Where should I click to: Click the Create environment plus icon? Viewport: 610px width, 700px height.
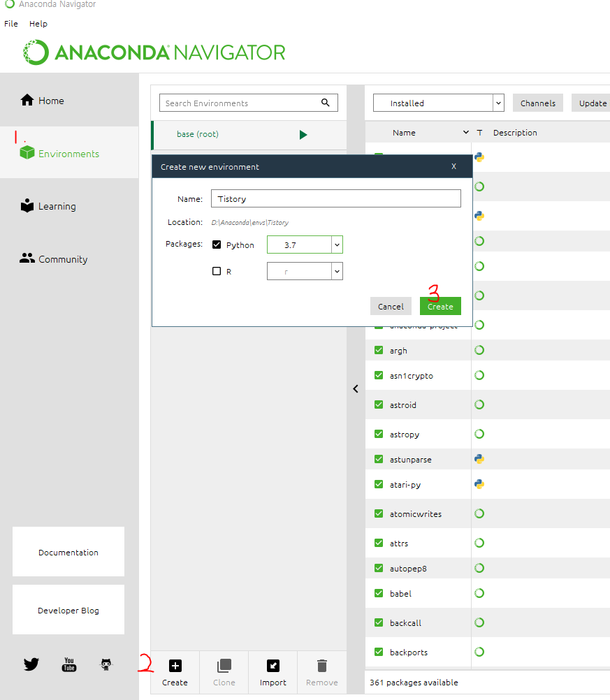click(x=175, y=666)
